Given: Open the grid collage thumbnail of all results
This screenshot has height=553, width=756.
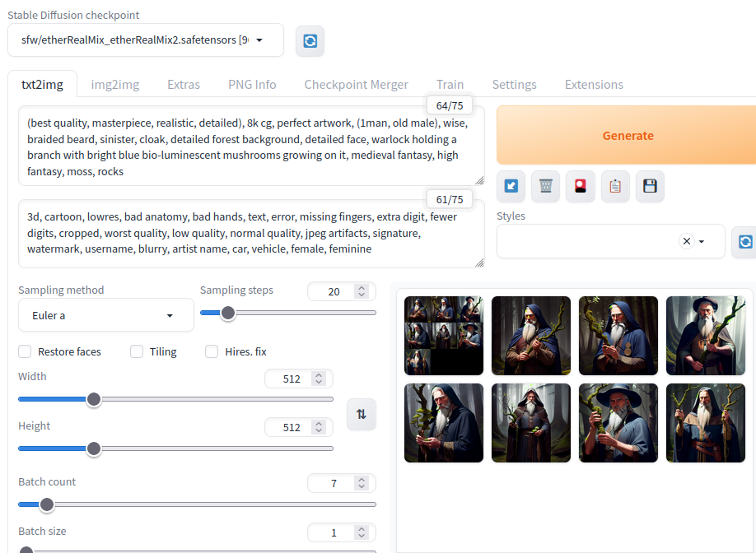Looking at the screenshot, I should [444, 336].
